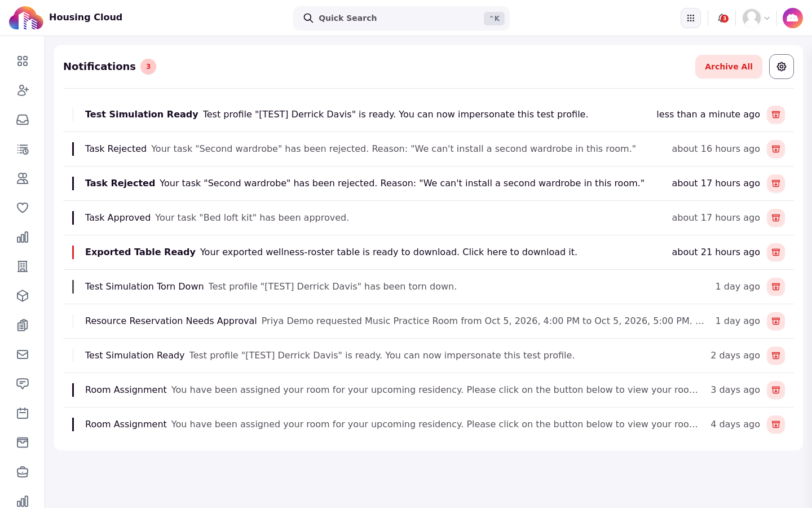The image size is (812, 508).
Task: Open the mail envelope icon in sidebar
Action: tap(23, 354)
